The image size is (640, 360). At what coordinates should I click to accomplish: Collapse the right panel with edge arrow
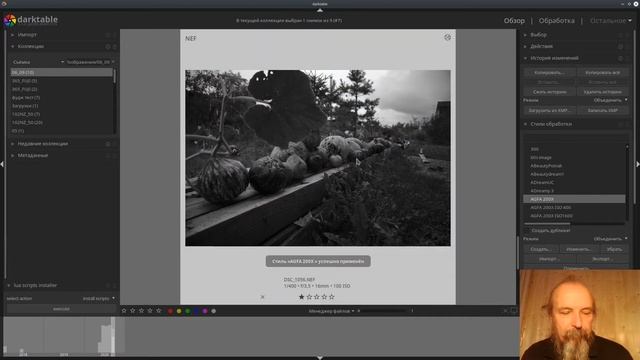pos(638,164)
